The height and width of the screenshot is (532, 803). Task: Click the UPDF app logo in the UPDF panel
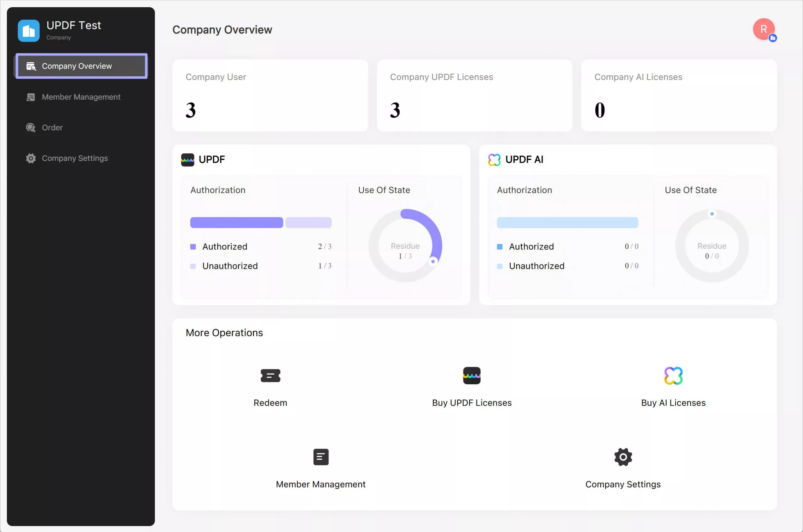click(188, 160)
